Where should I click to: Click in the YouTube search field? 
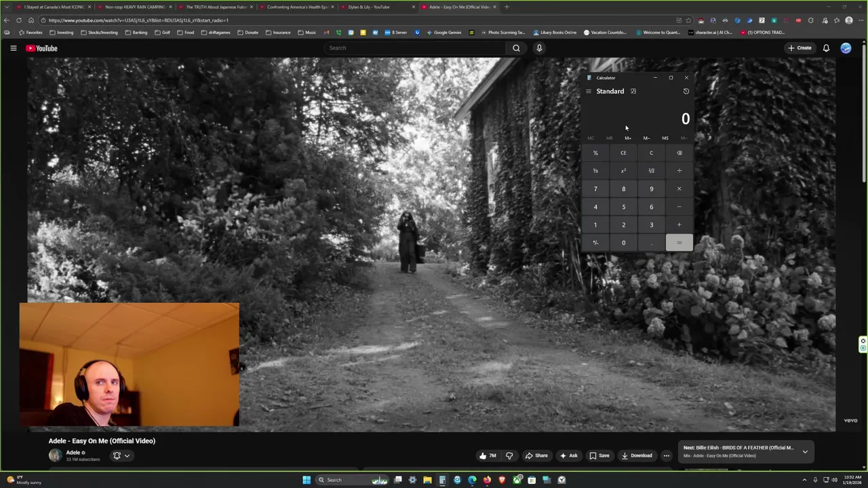coord(415,48)
